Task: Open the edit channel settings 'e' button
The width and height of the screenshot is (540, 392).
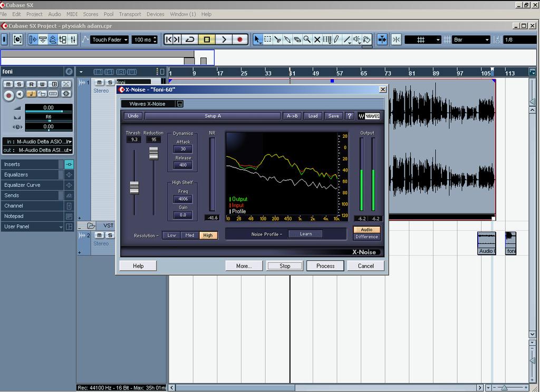Action: tap(69, 71)
